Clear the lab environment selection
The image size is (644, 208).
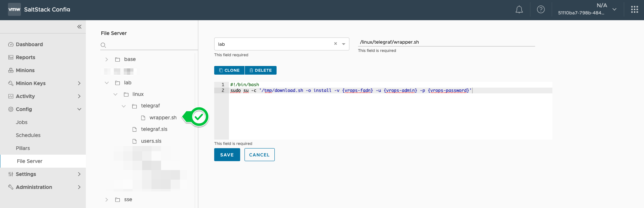pos(335,44)
